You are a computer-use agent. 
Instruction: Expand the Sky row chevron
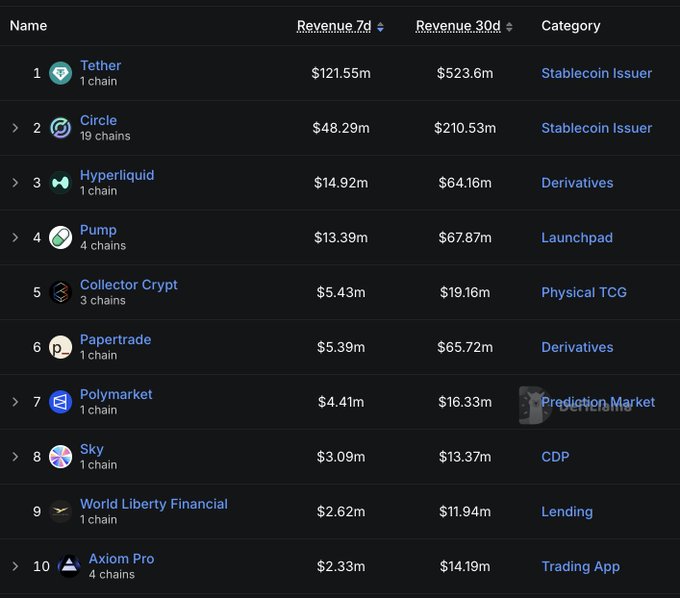tap(15, 457)
